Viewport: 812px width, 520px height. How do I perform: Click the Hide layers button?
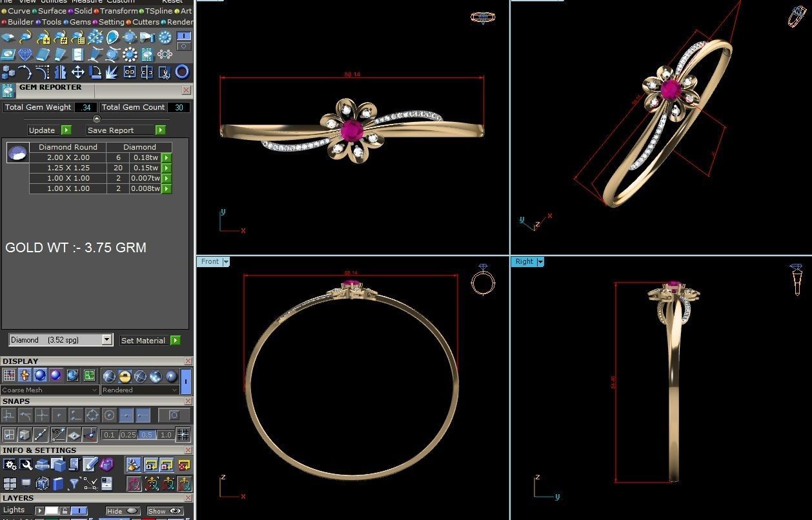tap(123, 511)
